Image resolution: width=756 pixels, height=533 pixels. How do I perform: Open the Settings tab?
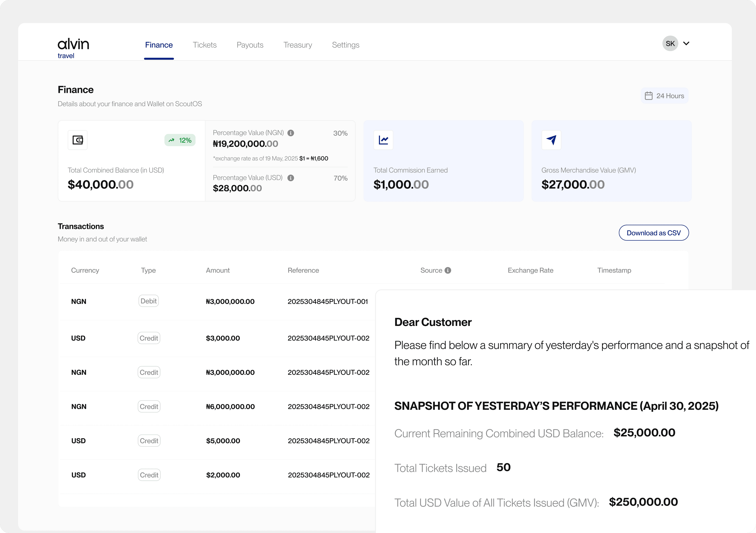[345, 45]
